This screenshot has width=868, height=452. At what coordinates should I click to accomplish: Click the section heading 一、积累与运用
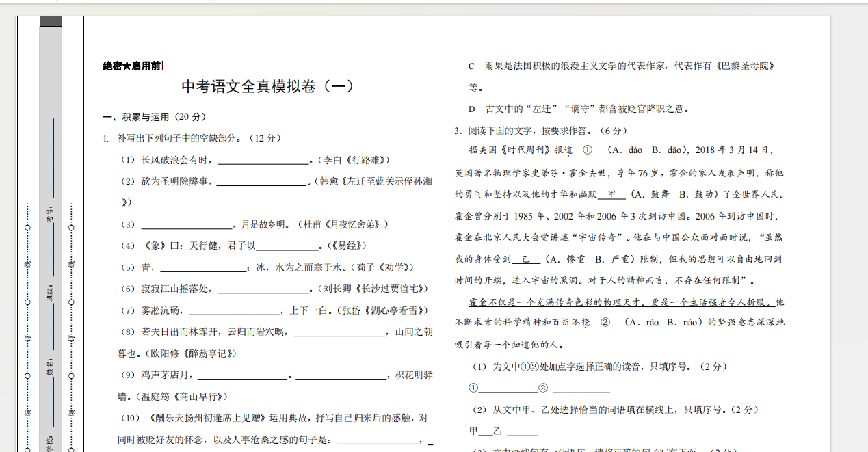[141, 117]
